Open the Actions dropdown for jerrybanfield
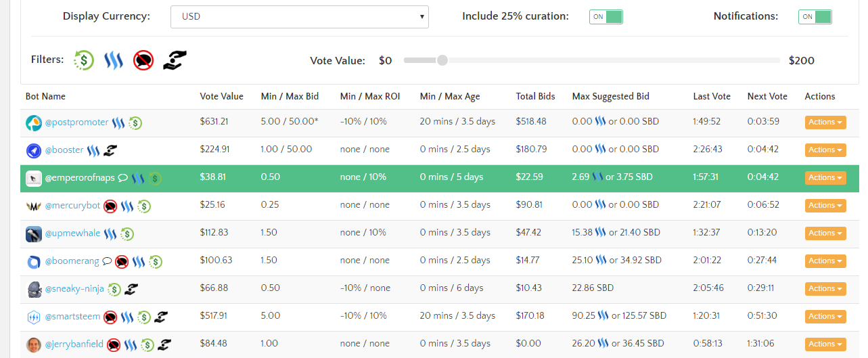This screenshot has height=358, width=868. pyautogui.click(x=825, y=344)
